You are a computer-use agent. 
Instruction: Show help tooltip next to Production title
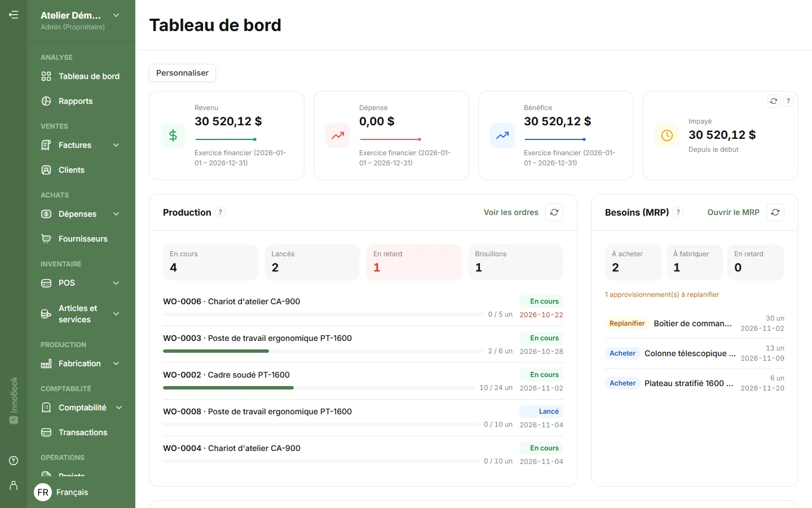click(220, 212)
